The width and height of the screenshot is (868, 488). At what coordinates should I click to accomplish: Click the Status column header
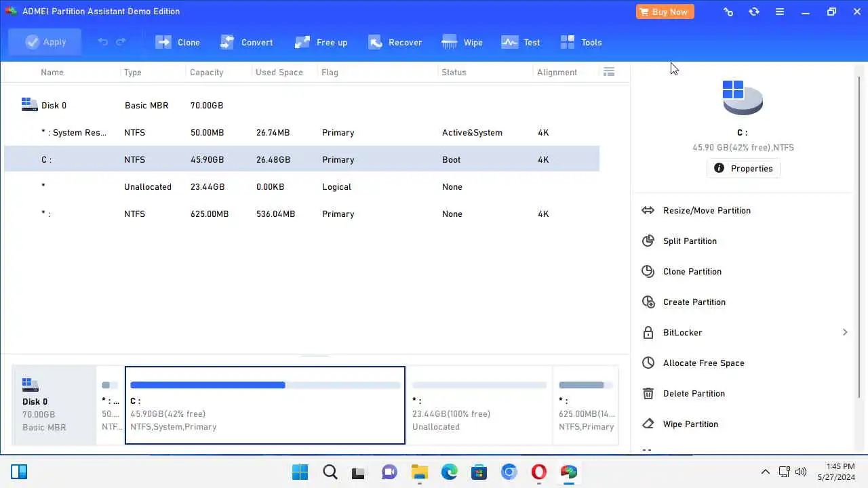[x=454, y=72]
